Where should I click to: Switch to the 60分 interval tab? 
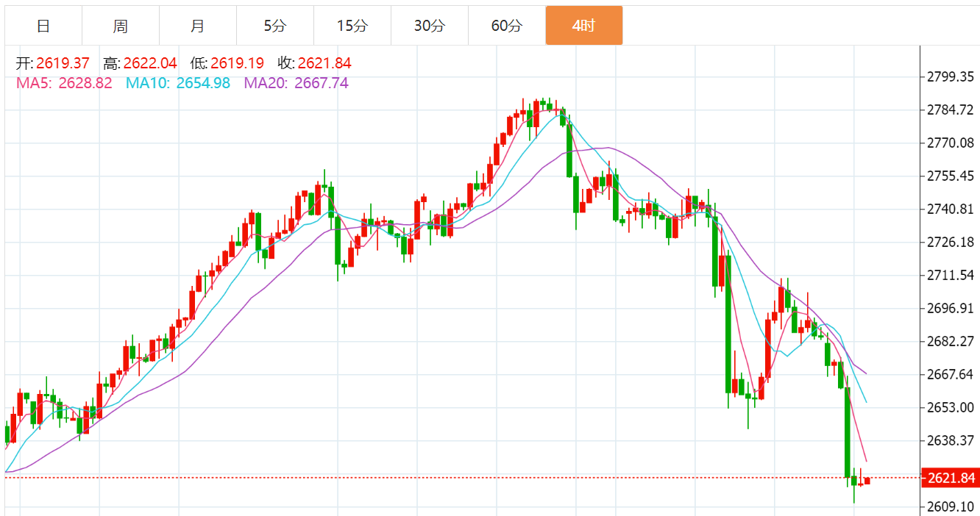click(x=506, y=26)
